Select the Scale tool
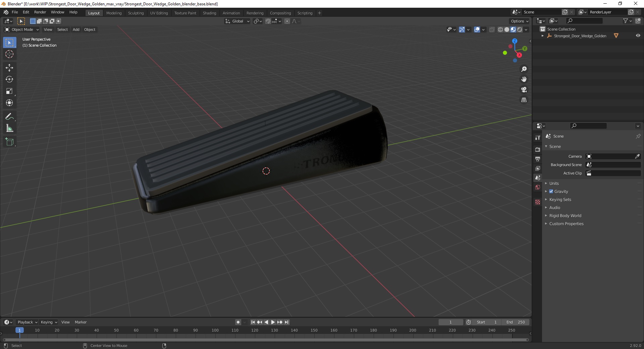Viewport: 644px width, 349px height. click(9, 91)
